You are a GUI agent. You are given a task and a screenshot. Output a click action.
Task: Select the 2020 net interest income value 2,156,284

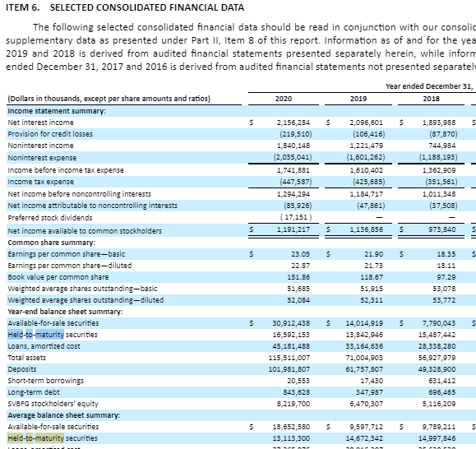[x=293, y=123]
